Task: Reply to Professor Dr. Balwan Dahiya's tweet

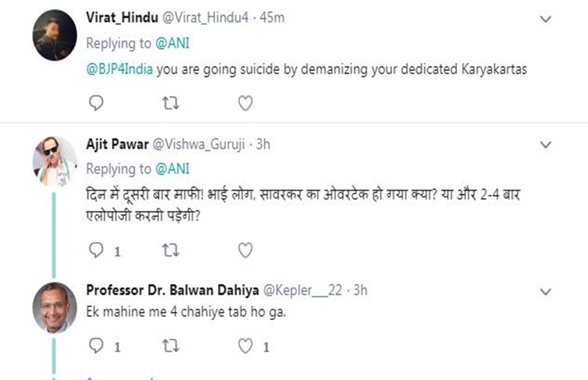Action: coord(97,345)
